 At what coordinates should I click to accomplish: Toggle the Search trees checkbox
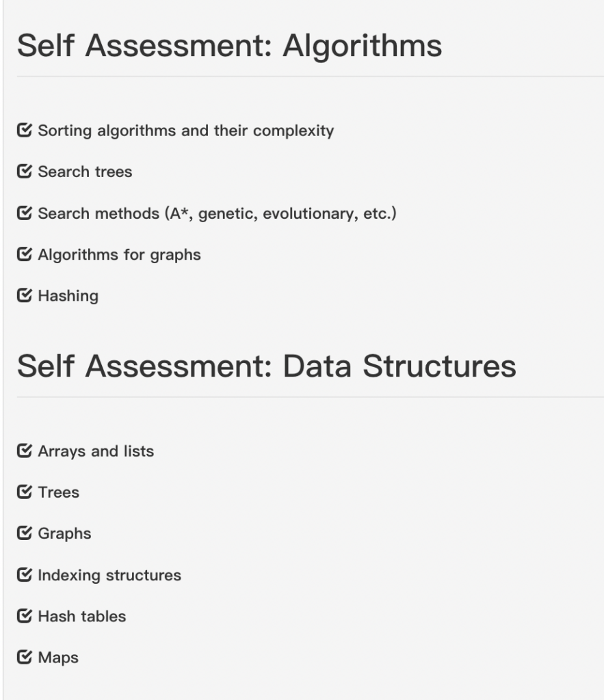[25, 171]
